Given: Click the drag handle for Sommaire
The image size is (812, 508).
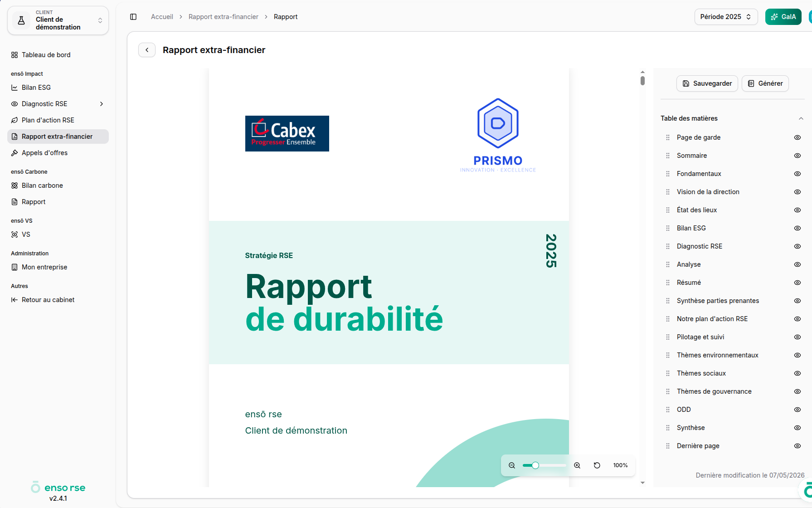Looking at the screenshot, I should (668, 156).
